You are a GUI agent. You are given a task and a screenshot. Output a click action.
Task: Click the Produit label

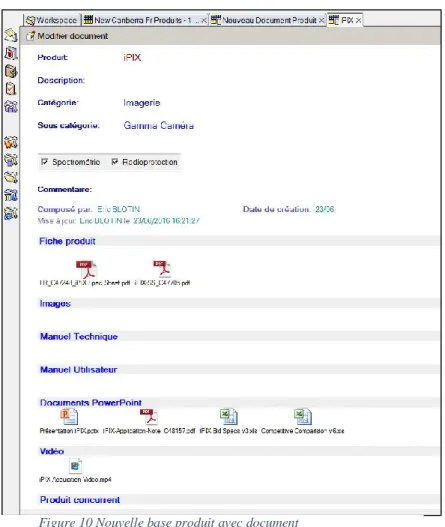coord(52,57)
